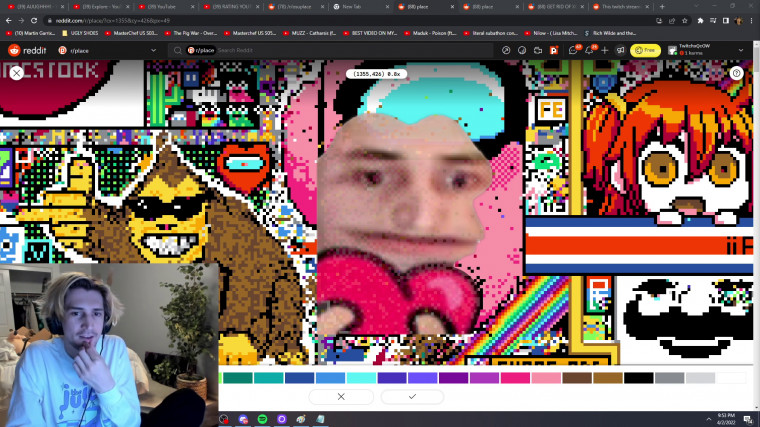Pick the light pink color swatch
760x427 pixels.
[546, 378]
